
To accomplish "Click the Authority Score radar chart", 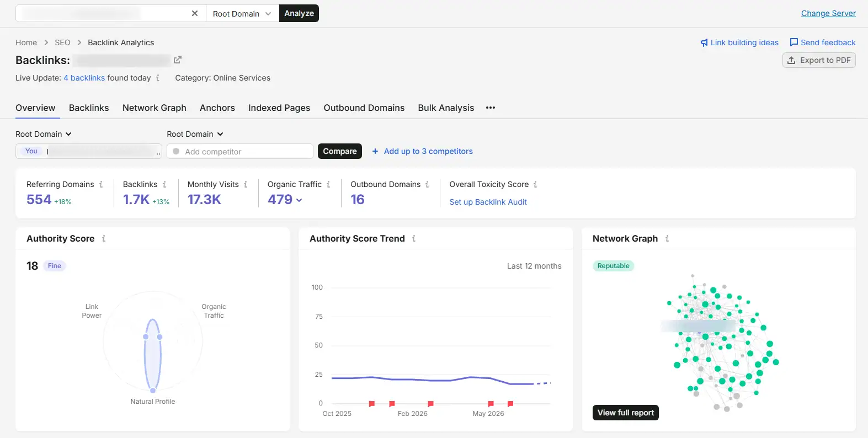I will [x=153, y=342].
